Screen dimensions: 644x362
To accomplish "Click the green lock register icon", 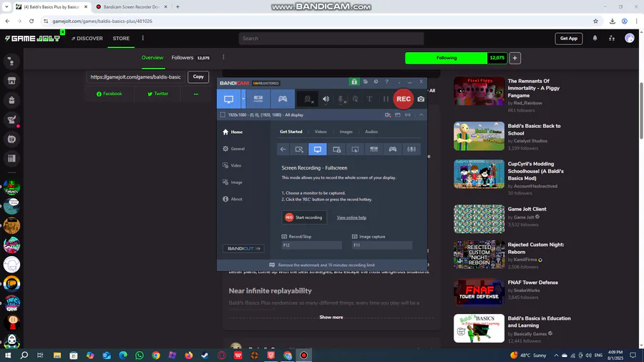I will (354, 82).
